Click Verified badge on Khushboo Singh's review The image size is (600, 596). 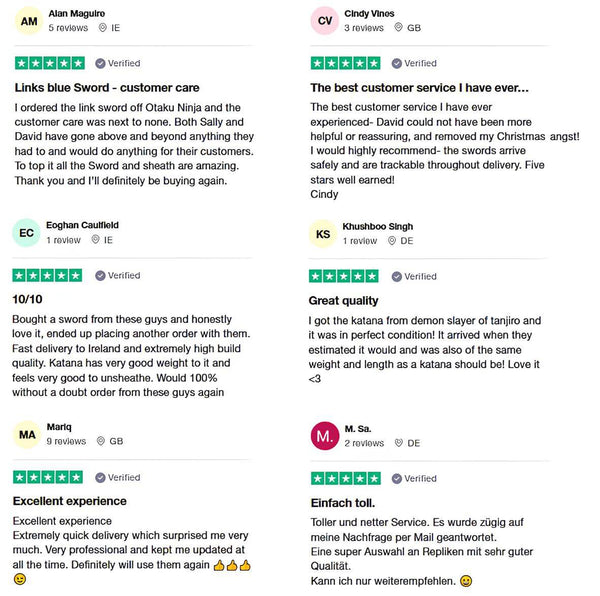pos(413,276)
